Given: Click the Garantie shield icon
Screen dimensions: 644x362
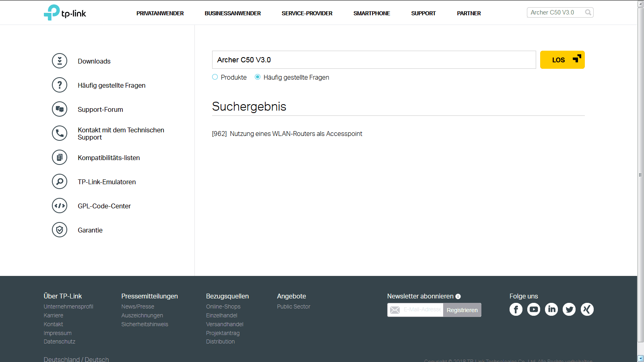Looking at the screenshot, I should [60, 230].
